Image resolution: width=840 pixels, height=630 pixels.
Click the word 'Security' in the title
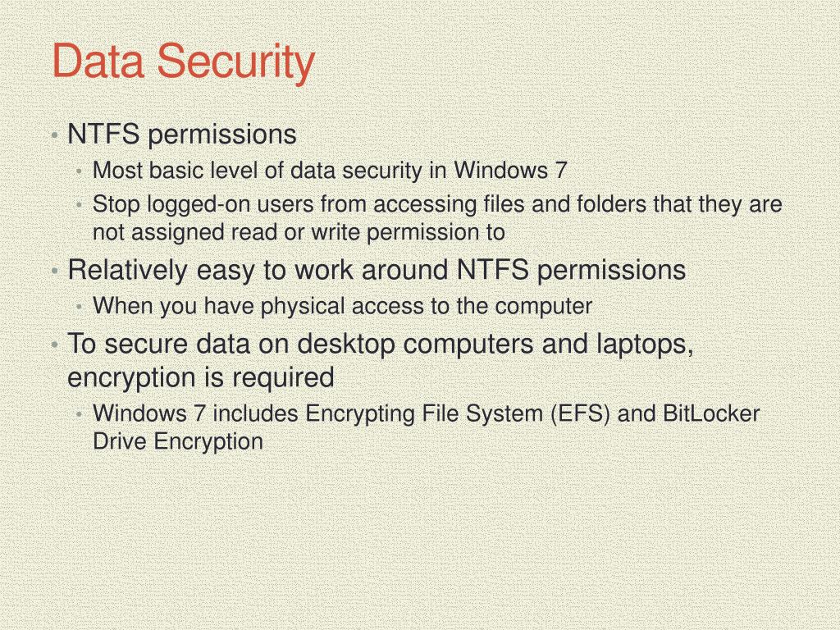(x=235, y=62)
